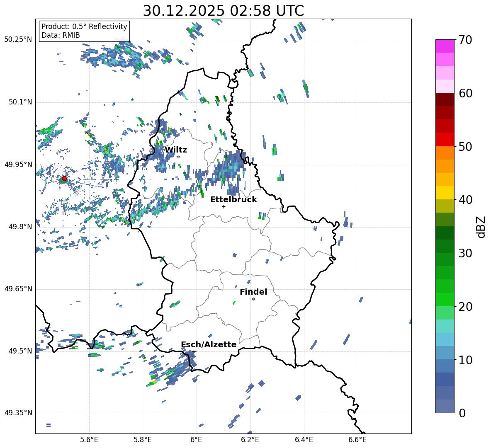Click the Esch/Alzette station cross marker
The height and width of the screenshot is (448, 491).
point(194,351)
